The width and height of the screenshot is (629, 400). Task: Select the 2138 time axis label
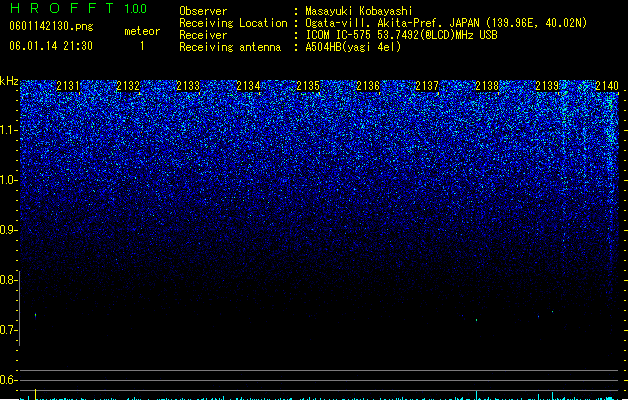point(487,86)
